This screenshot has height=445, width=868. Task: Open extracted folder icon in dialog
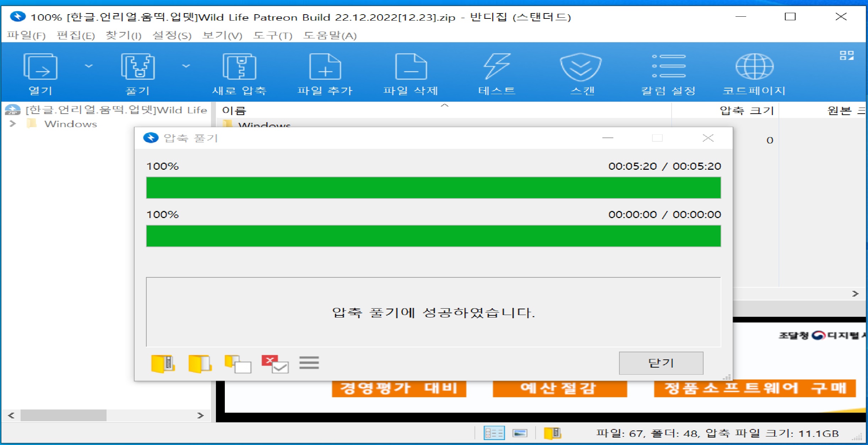tap(200, 364)
